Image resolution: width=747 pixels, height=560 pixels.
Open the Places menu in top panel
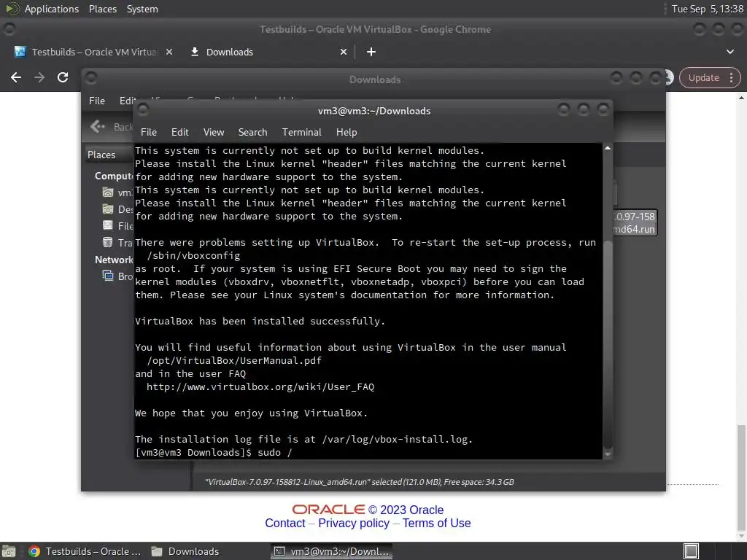click(102, 9)
